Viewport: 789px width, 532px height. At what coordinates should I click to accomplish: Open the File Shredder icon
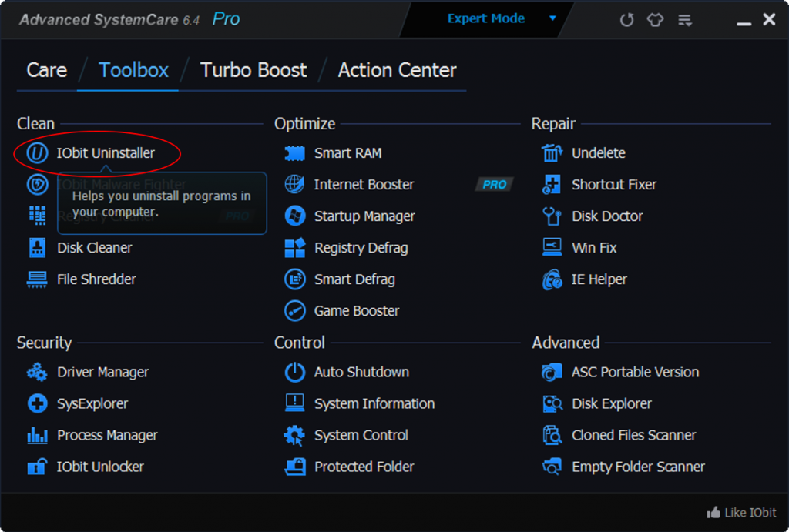point(37,279)
